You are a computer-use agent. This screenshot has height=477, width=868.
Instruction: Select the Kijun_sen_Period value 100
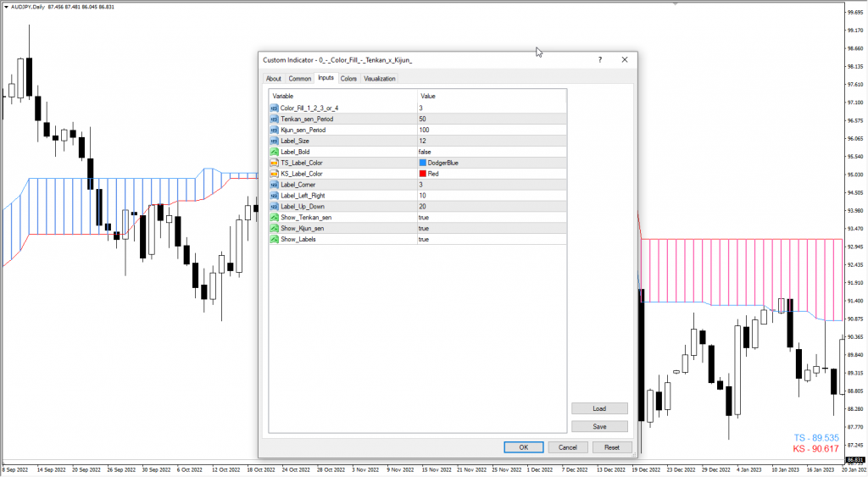click(x=492, y=130)
